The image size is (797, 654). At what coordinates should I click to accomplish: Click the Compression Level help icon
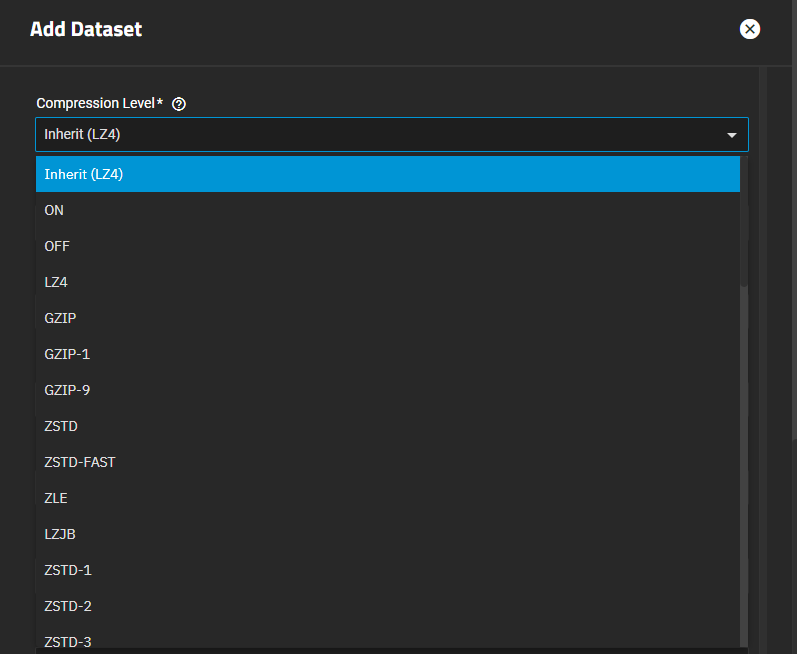coord(179,104)
